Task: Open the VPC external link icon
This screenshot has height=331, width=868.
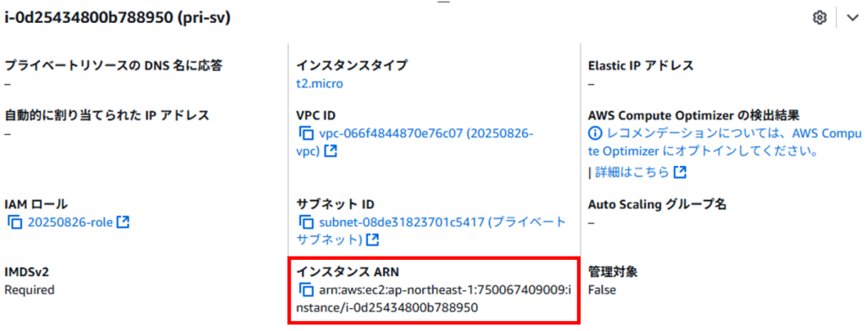Action: click(331, 151)
